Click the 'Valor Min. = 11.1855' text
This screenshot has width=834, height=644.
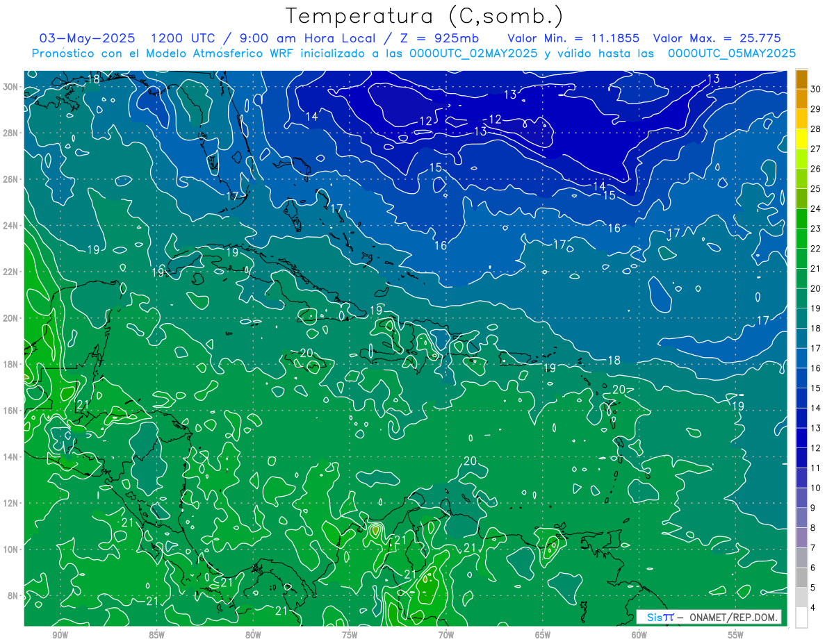(x=574, y=38)
